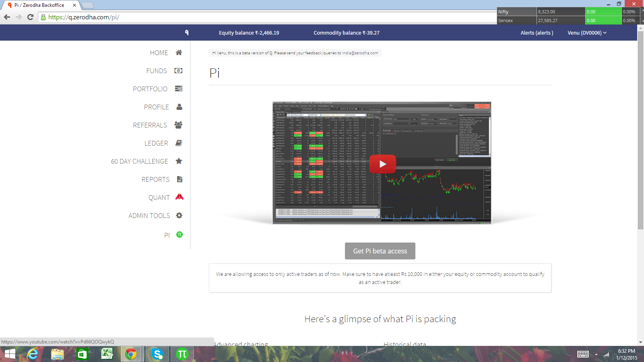Click the Admin Tools gear icon
Viewport: 644px width, 362px height.
click(x=179, y=215)
